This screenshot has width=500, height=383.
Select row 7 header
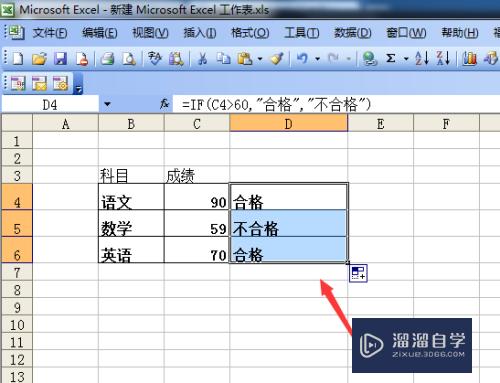pyautogui.click(x=17, y=273)
